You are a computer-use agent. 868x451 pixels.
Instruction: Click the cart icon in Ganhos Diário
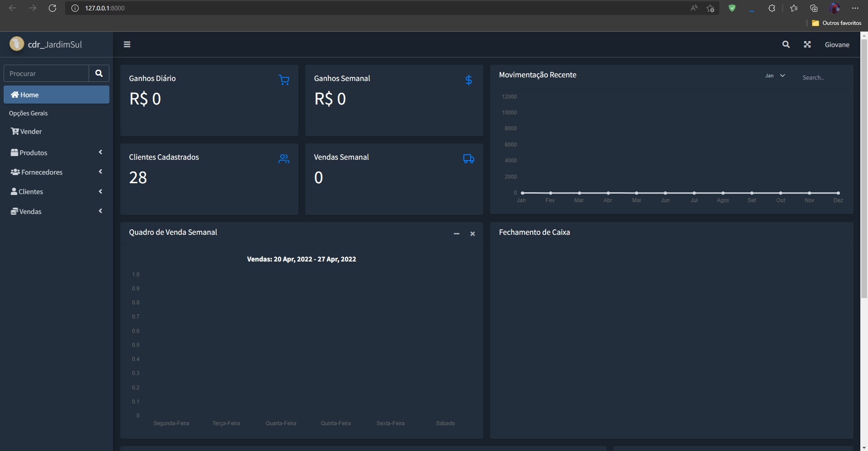(x=284, y=80)
